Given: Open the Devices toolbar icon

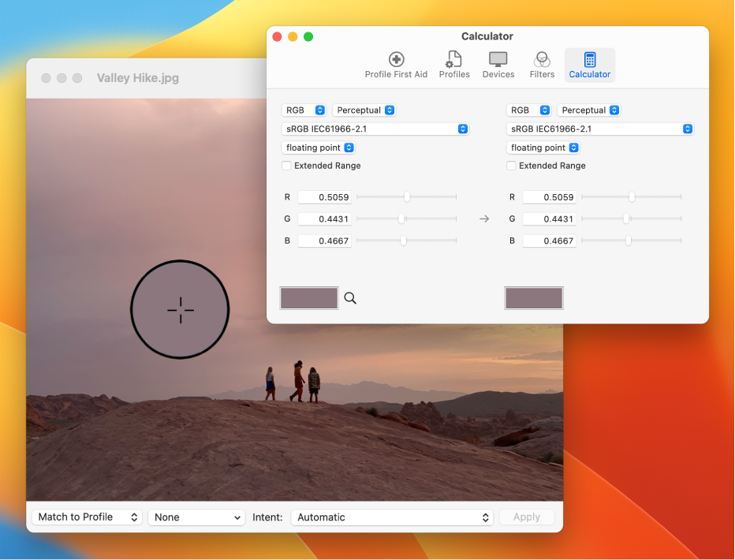Looking at the screenshot, I should coord(498,65).
